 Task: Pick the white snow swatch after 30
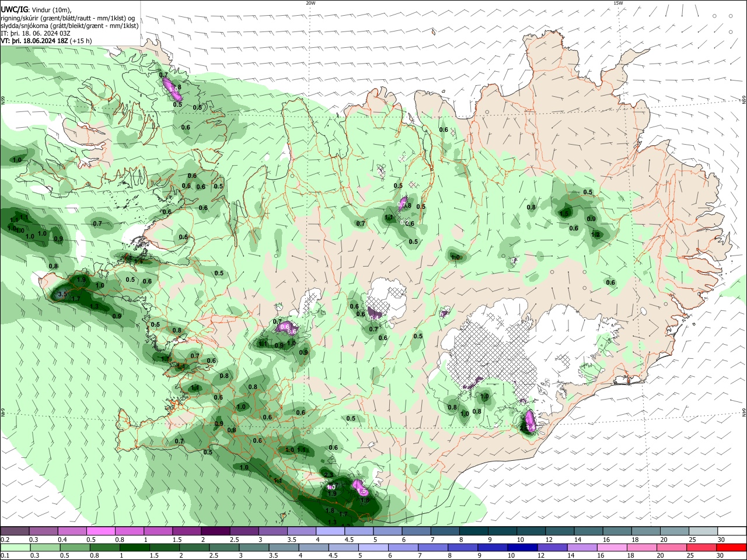tap(731, 531)
